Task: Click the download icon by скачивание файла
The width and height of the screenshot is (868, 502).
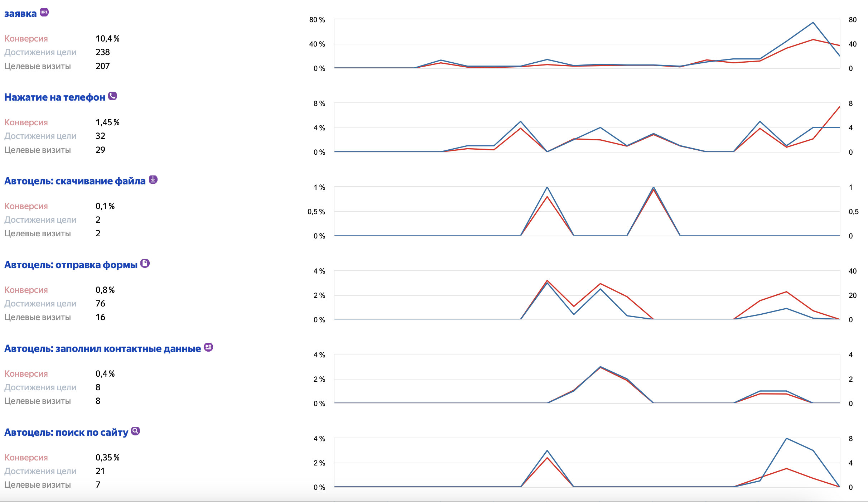Action: 153,180
